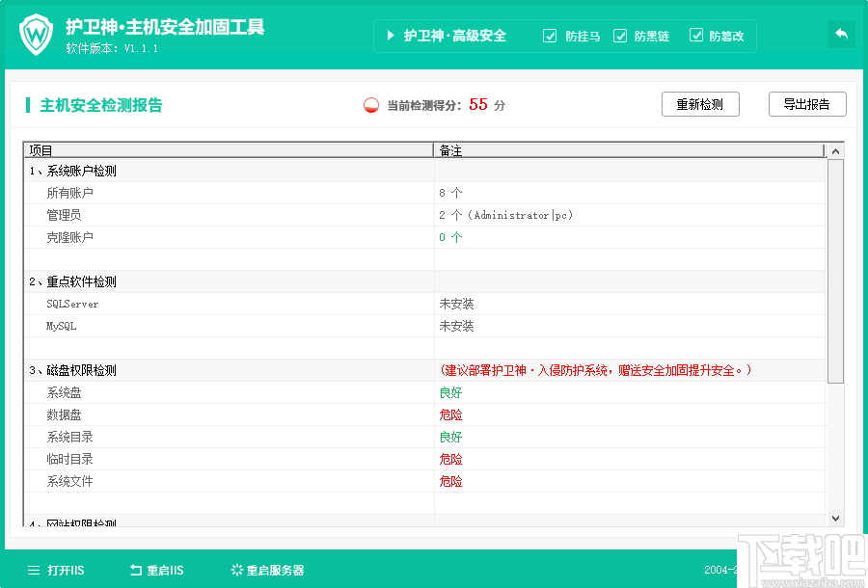The height and width of the screenshot is (588, 868).
Task: Click the 导出报告 button
Action: coord(806,103)
